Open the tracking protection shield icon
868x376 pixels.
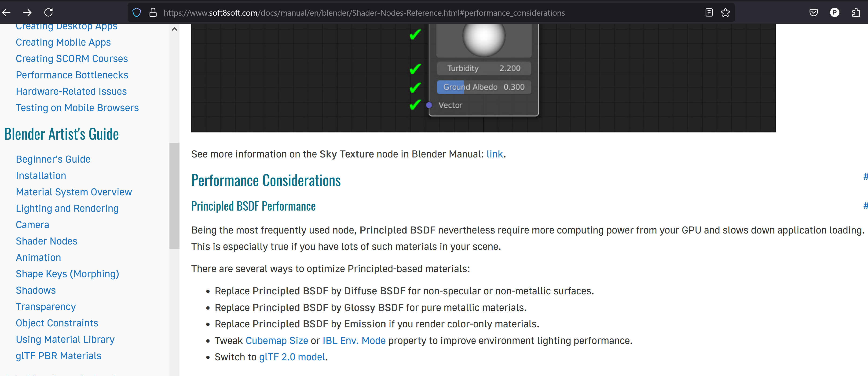tap(136, 13)
